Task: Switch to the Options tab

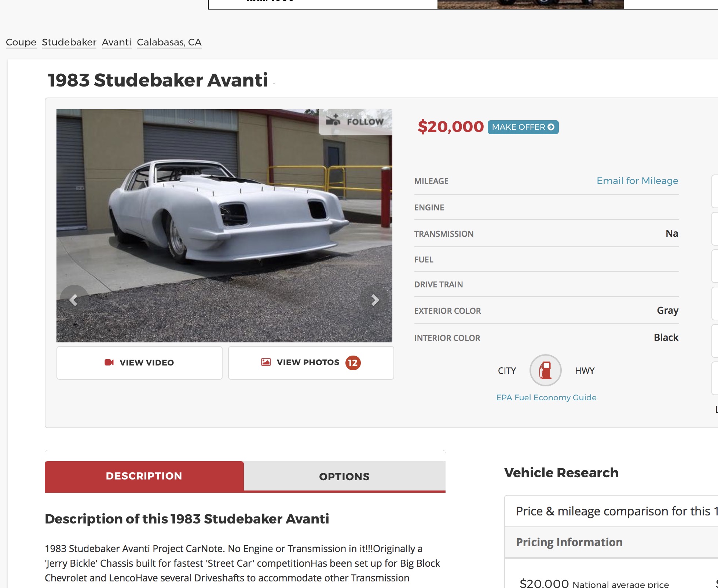Action: pyautogui.click(x=344, y=476)
